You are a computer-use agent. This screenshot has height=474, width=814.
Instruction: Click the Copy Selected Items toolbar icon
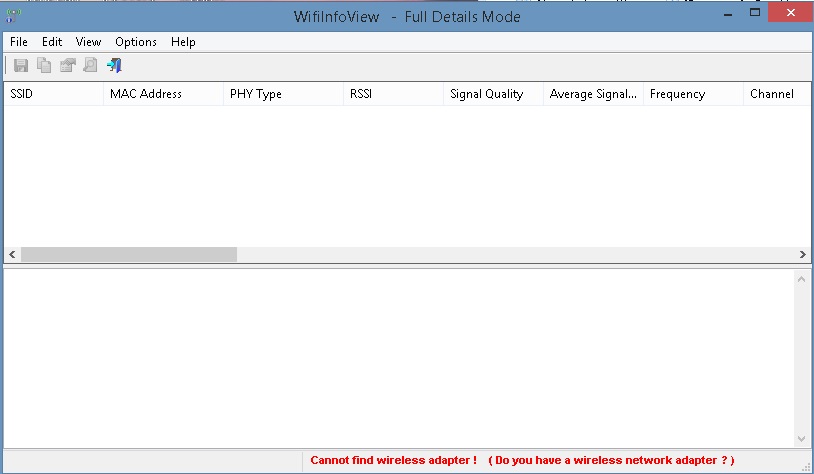(x=44, y=65)
